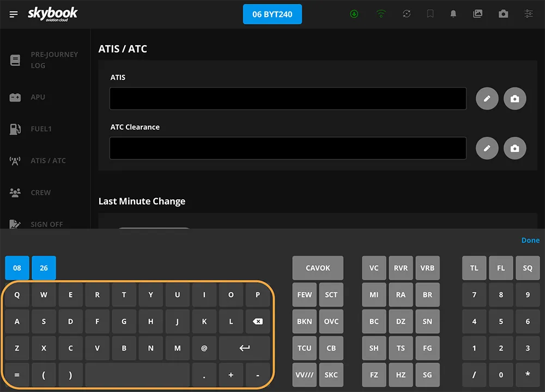Open the settings sliders icon
545x392 pixels.
tap(529, 14)
